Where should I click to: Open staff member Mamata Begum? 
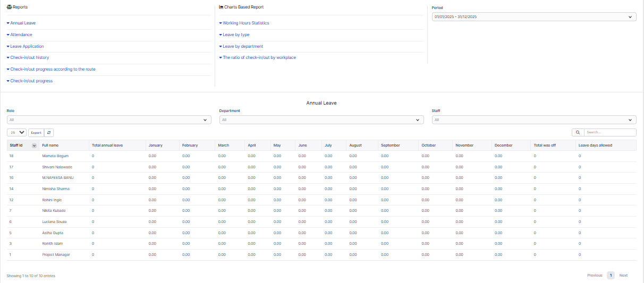(x=55, y=156)
